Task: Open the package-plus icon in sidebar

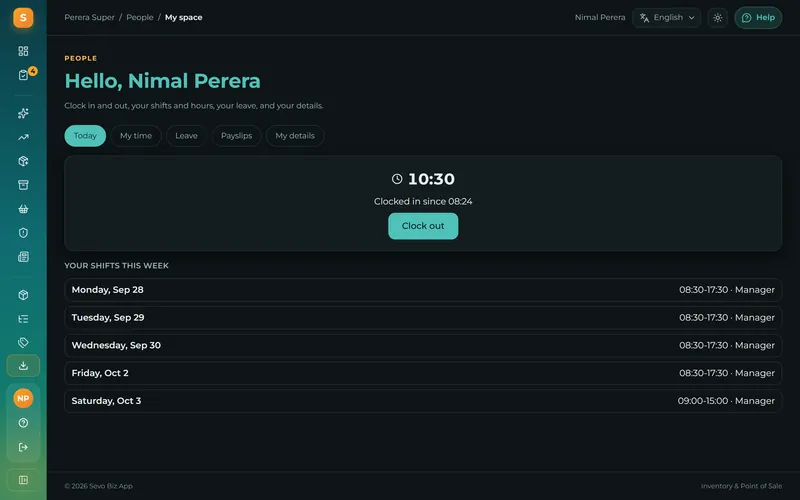Action: tap(23, 161)
